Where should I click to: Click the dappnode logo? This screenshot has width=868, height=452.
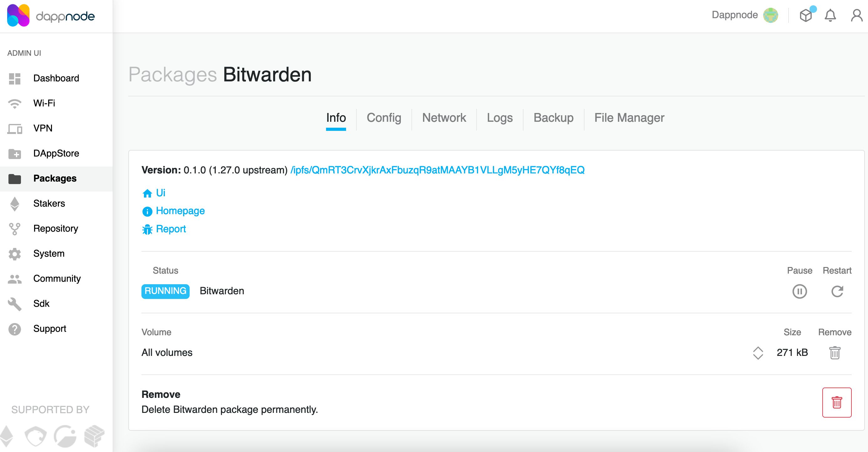pos(51,16)
